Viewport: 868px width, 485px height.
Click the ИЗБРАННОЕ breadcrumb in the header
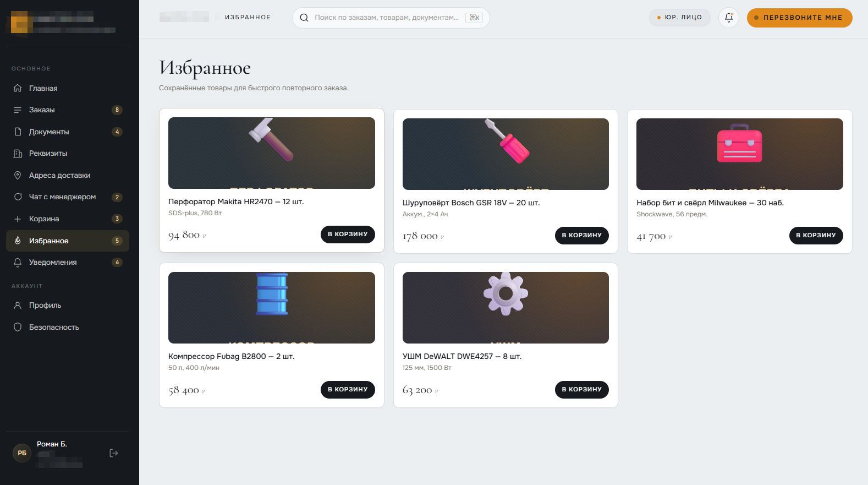(248, 18)
